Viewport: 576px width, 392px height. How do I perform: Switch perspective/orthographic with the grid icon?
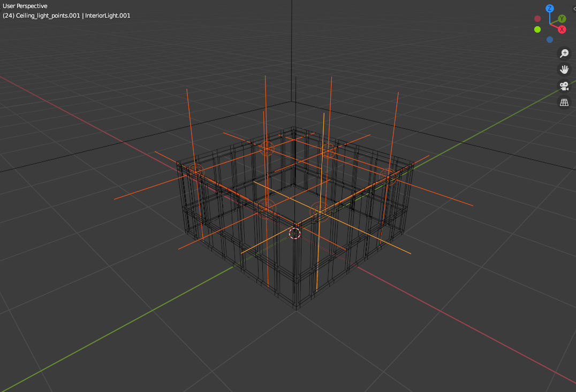click(x=564, y=102)
